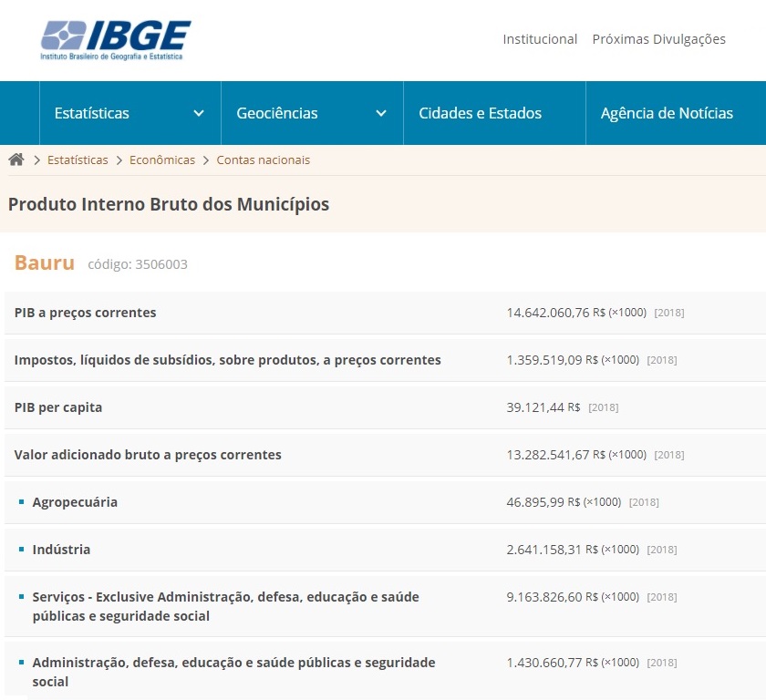Screen dimensions: 766x700
Task: Choose the Indústria indicator row
Action: point(61,550)
